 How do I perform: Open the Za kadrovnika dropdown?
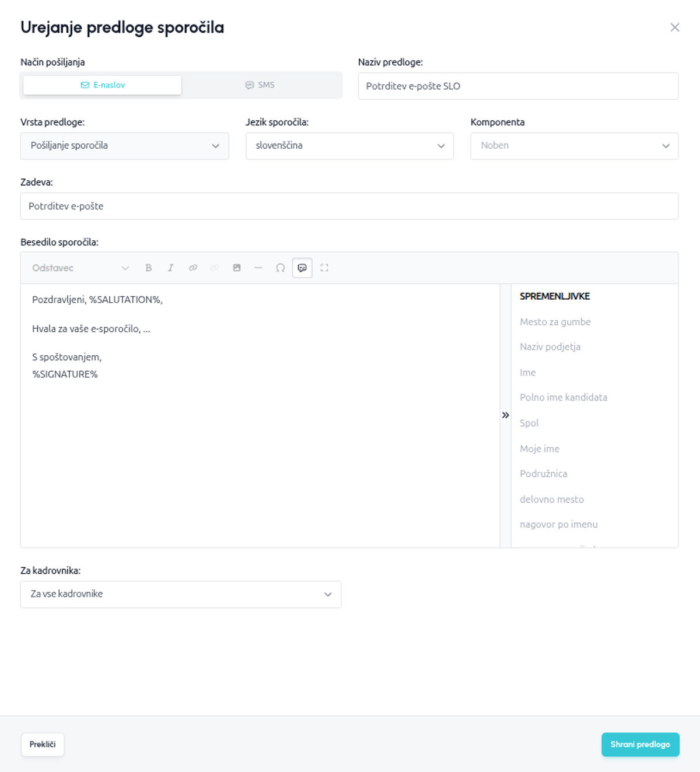181,594
